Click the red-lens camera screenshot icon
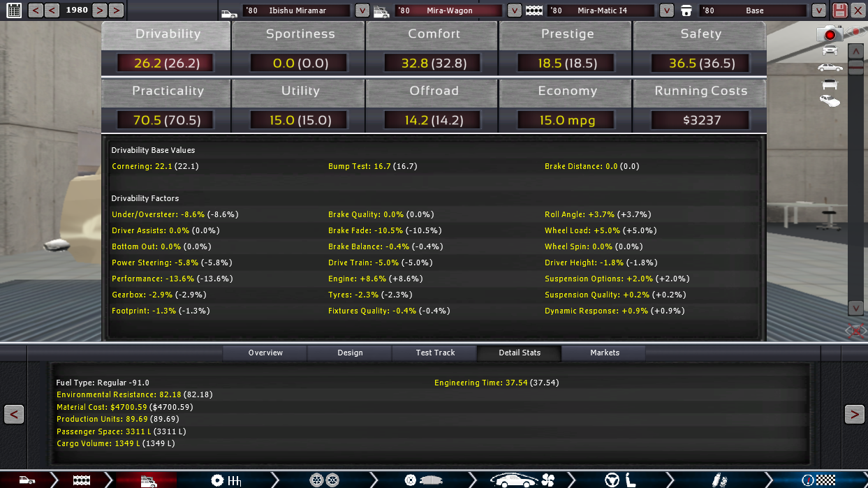The image size is (868, 488). click(830, 34)
